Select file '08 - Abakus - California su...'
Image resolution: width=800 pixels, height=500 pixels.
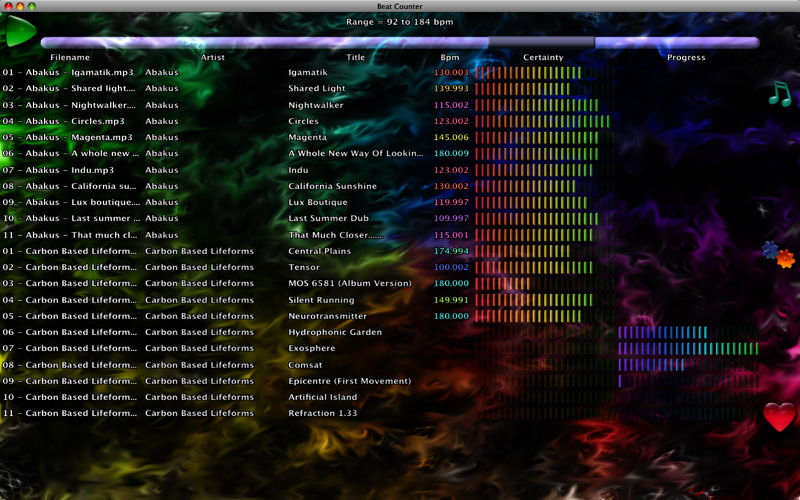point(69,186)
